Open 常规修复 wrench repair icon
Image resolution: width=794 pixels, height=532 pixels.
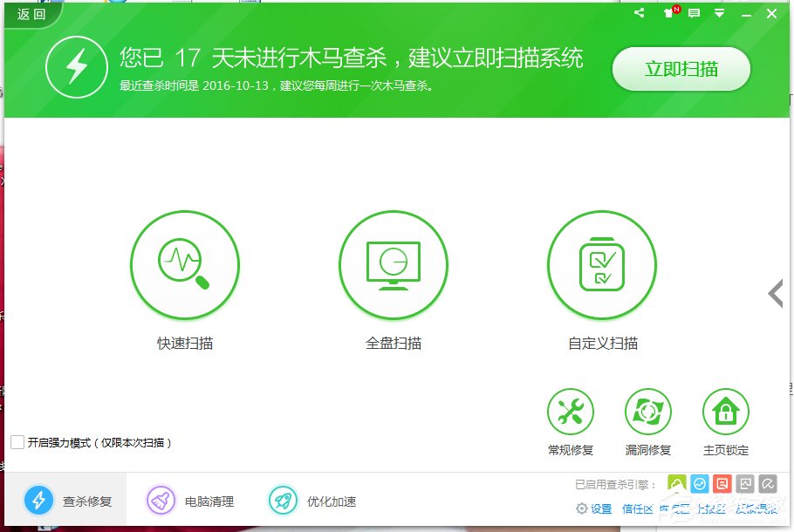(571, 409)
